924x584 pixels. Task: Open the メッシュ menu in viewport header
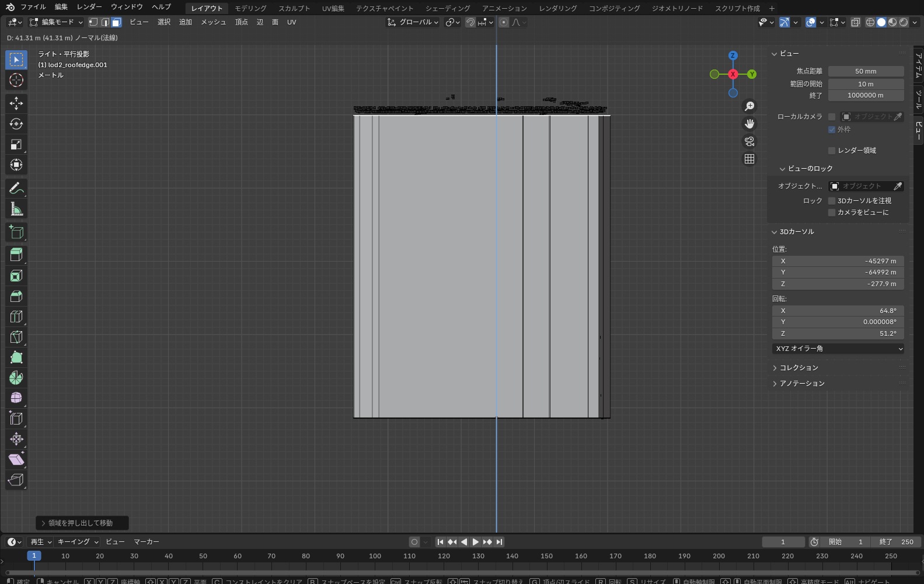pos(214,22)
